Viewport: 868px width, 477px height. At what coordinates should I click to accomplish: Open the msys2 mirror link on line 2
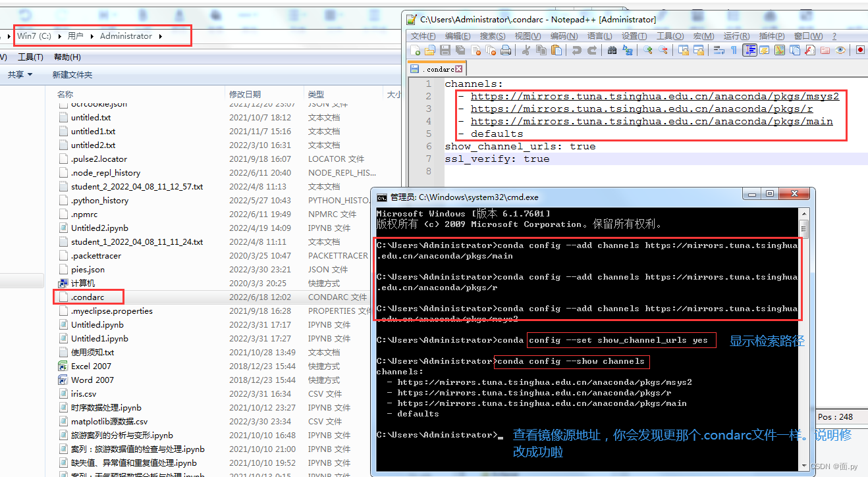click(x=655, y=96)
